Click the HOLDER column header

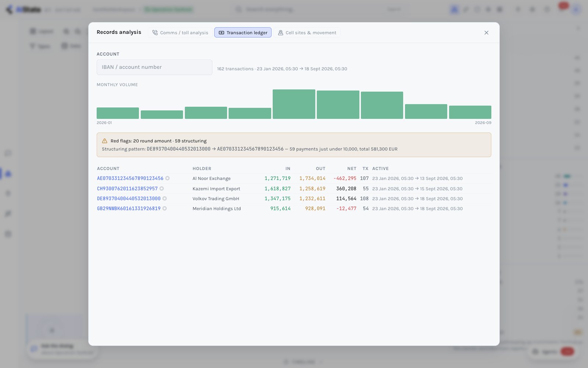coord(202,169)
